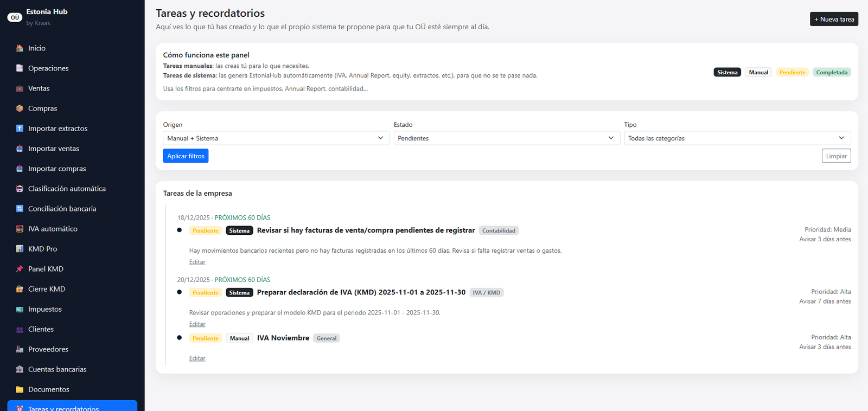
Task: Open the Tipo dropdown Todas las categorías
Action: point(737,138)
